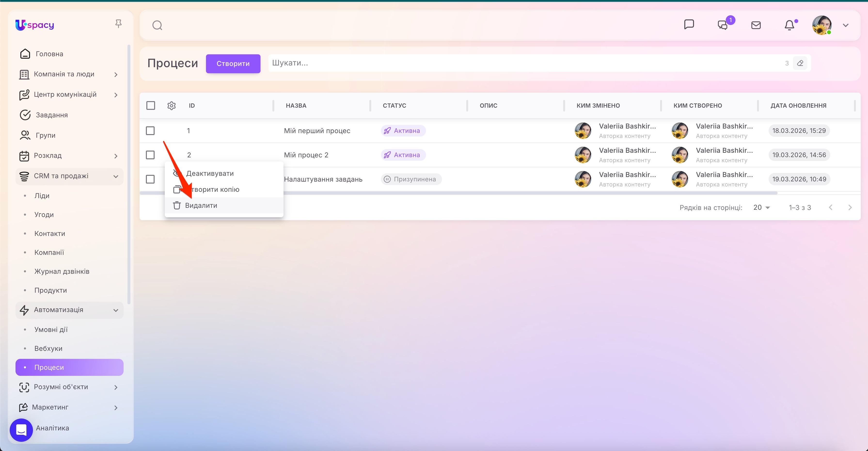The height and width of the screenshot is (451, 868).
Task: Expand the Розклад sidebar section
Action: coord(116,156)
